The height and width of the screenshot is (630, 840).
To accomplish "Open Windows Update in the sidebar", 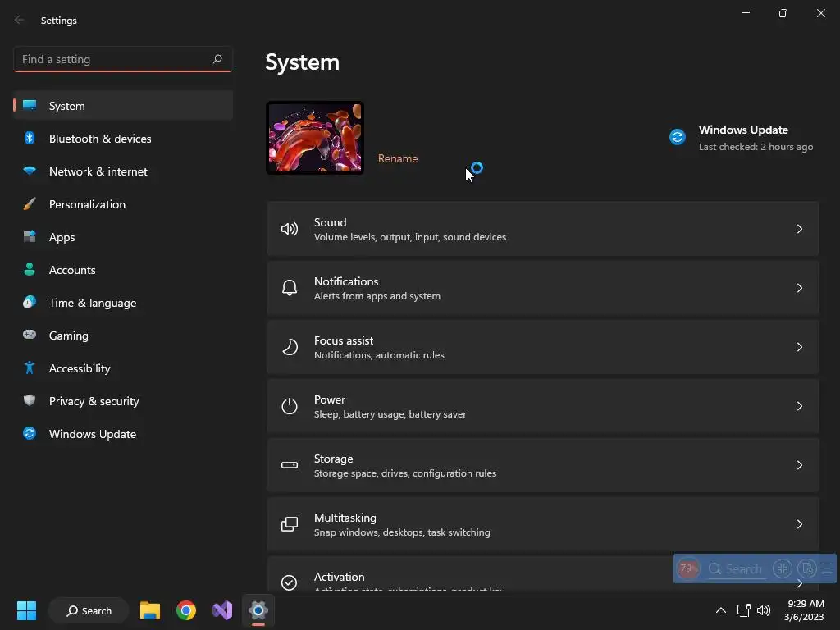I will point(123,434).
